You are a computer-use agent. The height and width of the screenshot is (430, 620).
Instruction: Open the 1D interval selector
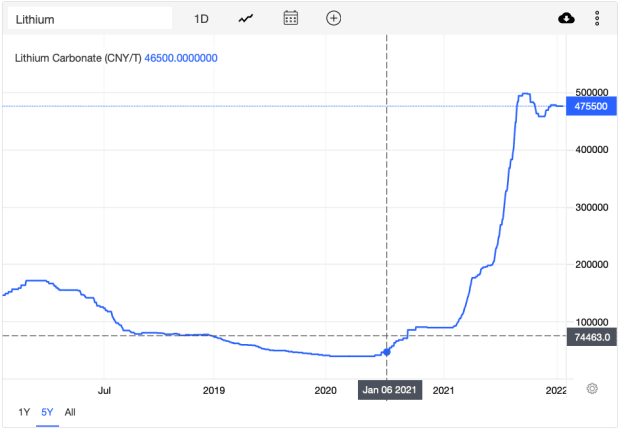click(x=201, y=19)
